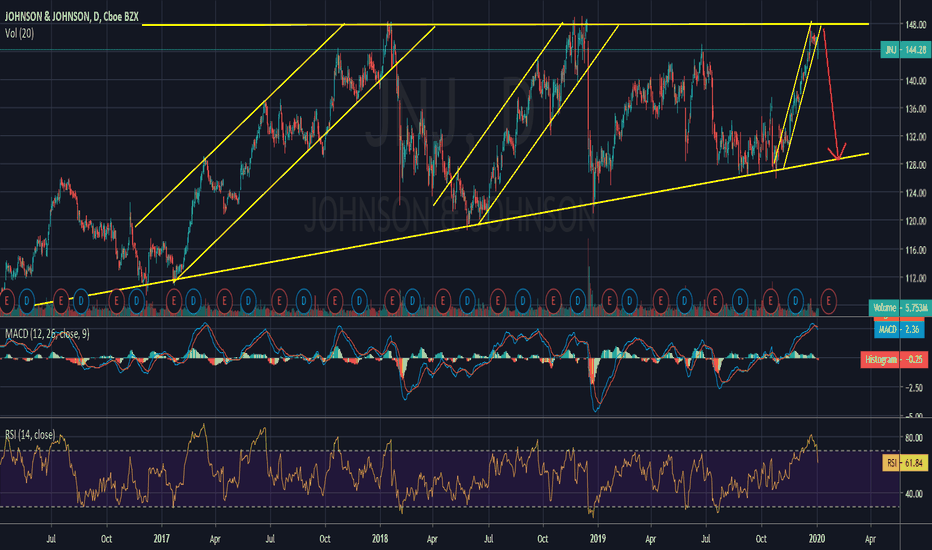The image size is (932, 550).
Task: Click the 128.00 price axis label
Action: (914, 165)
